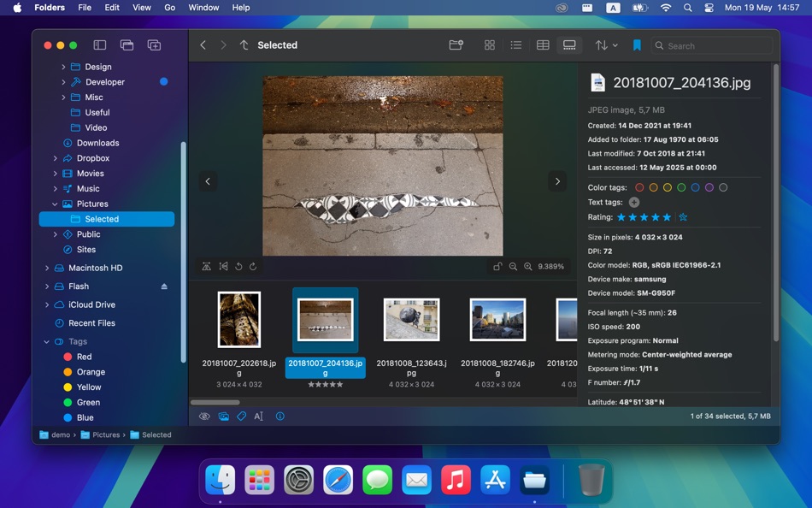Select the 20181008_123643.jpg thumbnail

pyautogui.click(x=412, y=319)
